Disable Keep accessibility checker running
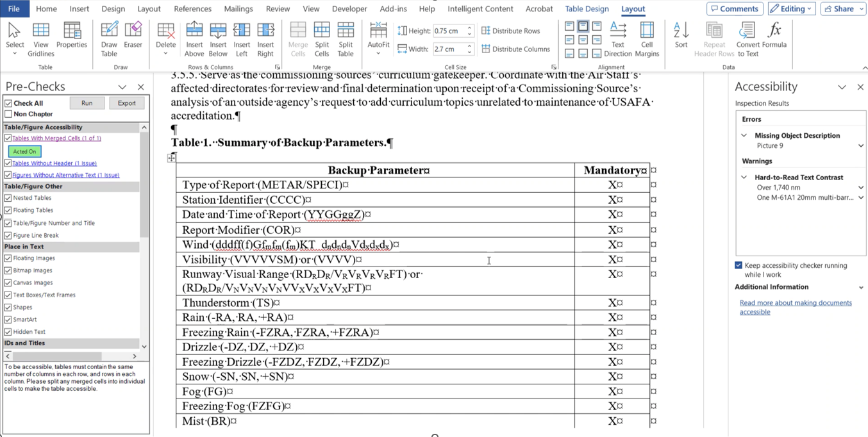Viewport: 868px width, 437px height. [x=739, y=265]
